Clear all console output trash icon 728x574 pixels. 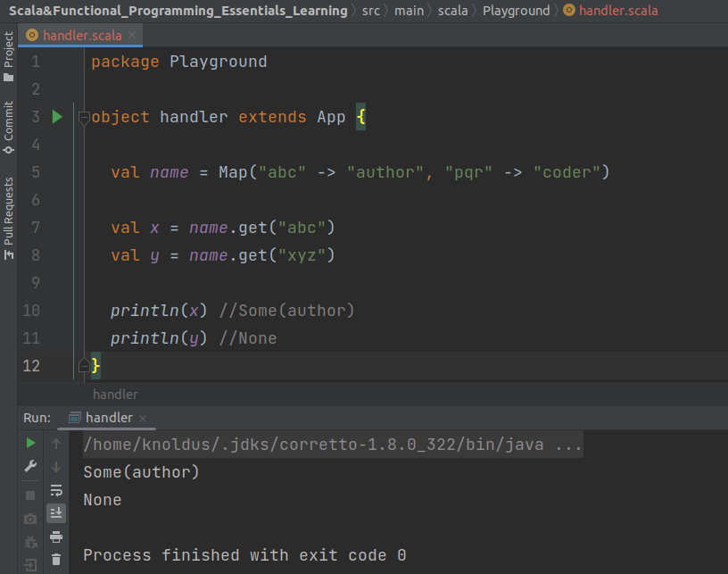[56, 560]
